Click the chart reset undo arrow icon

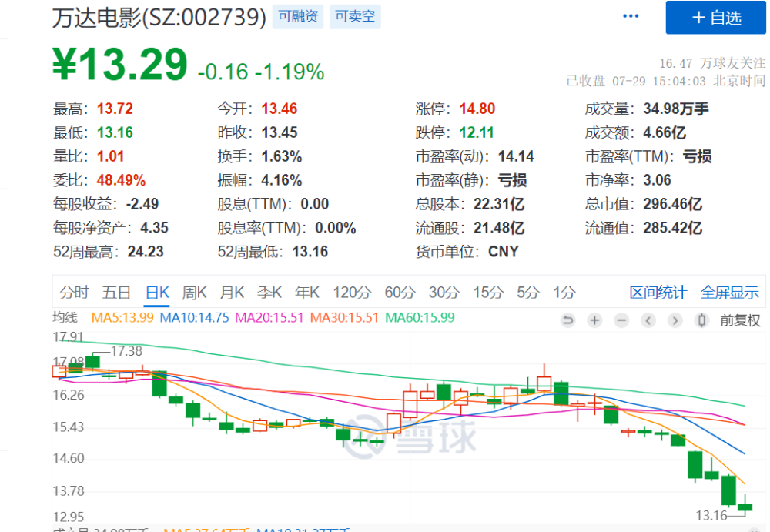tap(567, 321)
